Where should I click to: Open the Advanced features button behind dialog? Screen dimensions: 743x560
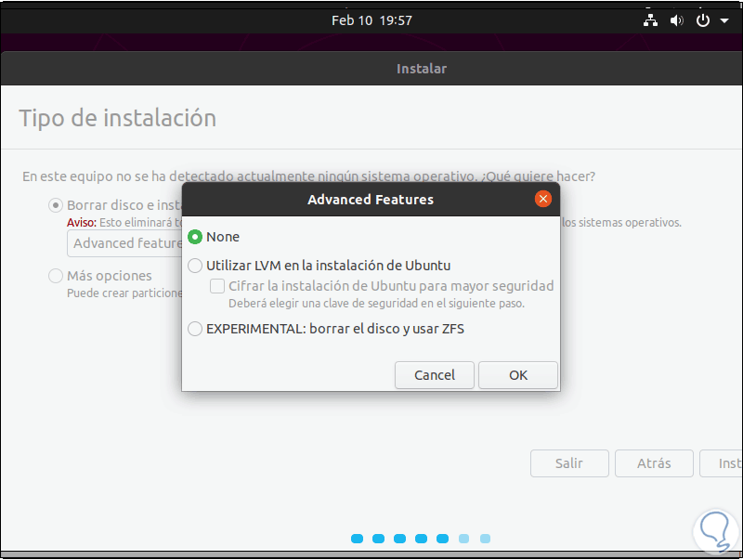tap(124, 243)
